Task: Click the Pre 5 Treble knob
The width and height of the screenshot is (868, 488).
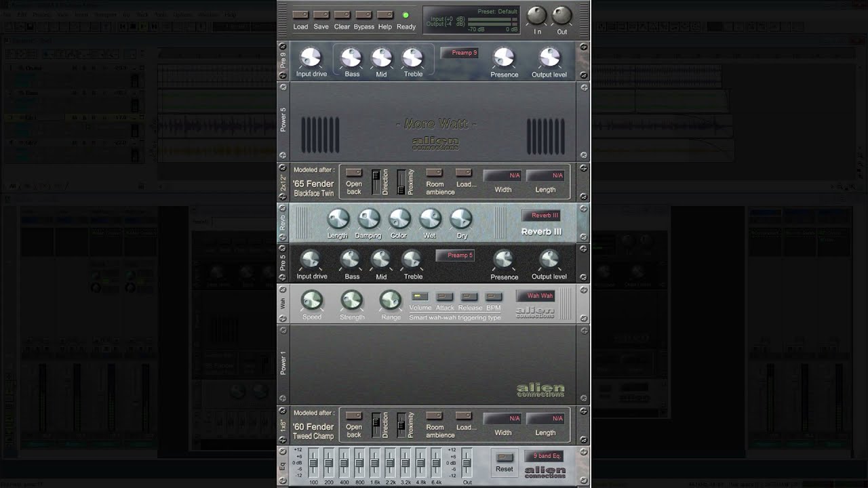Action: click(x=412, y=260)
